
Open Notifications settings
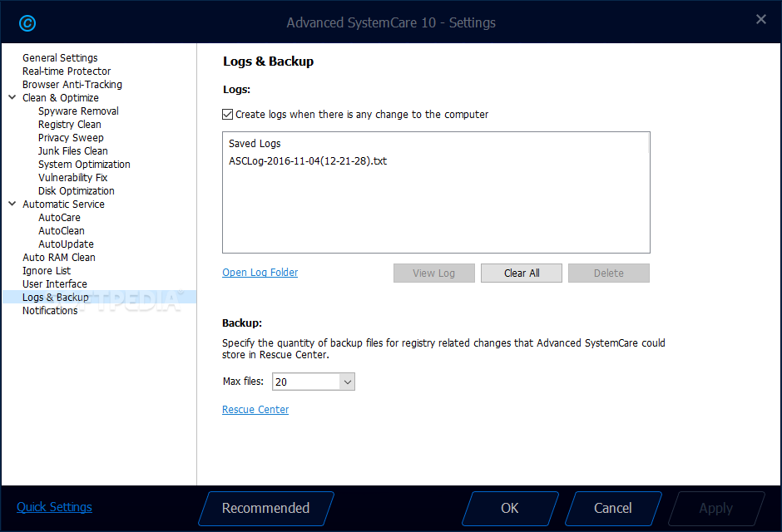tap(50, 310)
